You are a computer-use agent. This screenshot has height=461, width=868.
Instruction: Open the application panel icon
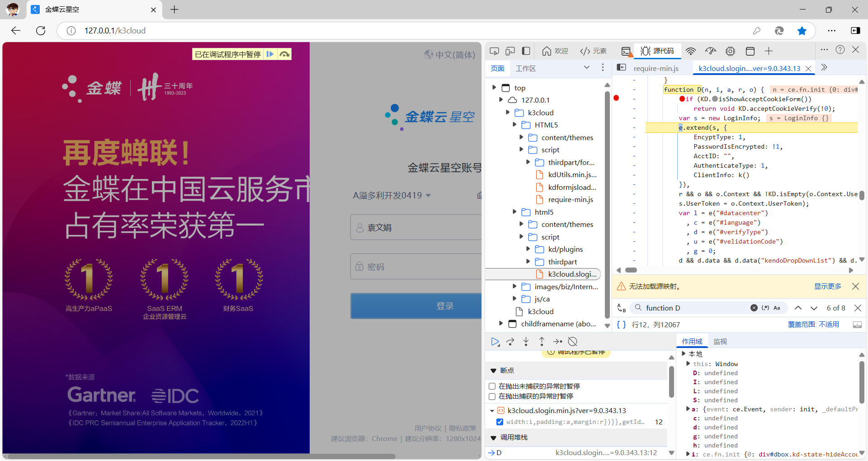click(750, 51)
